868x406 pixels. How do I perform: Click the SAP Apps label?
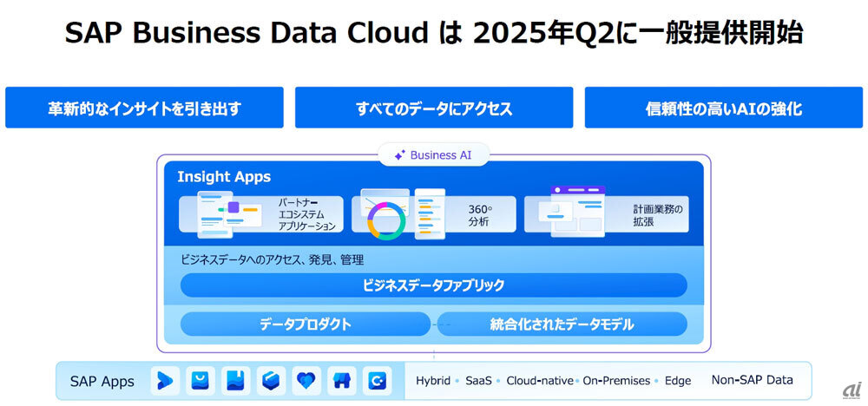102,381
